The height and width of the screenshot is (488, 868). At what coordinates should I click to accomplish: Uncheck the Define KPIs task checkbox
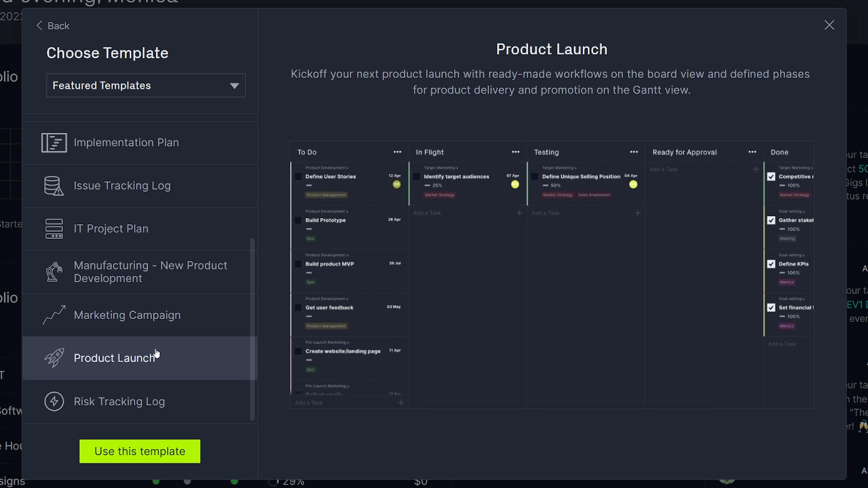tap(771, 264)
